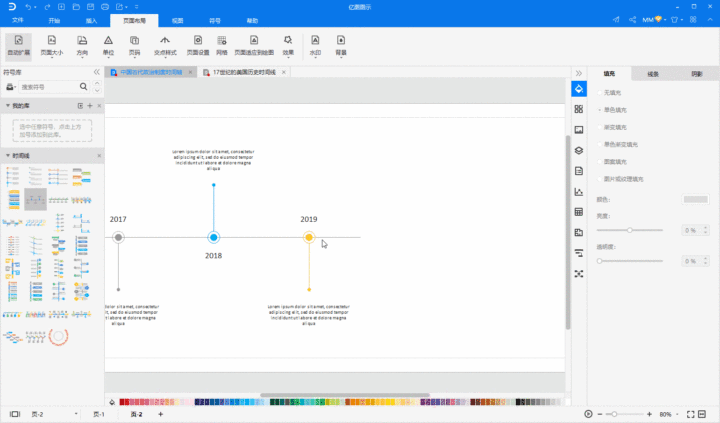
Task: Select the 17世纪的美国历史时间线 document tab
Action: coord(244,72)
